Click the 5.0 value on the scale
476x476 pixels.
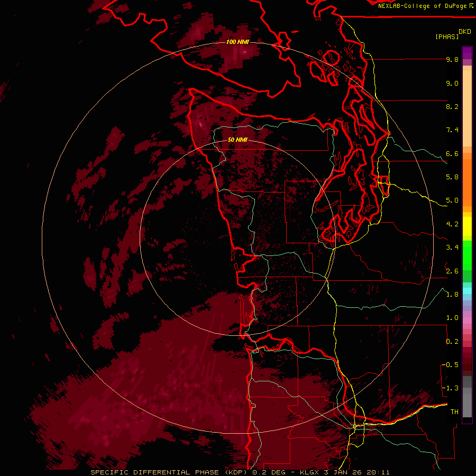tap(452, 200)
